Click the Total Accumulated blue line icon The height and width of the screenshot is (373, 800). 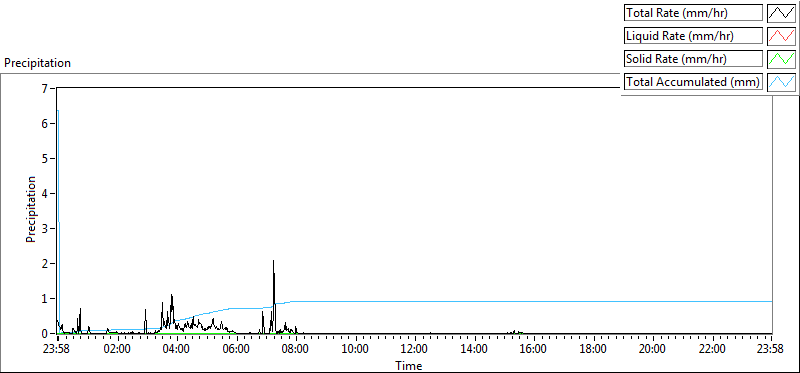click(782, 82)
